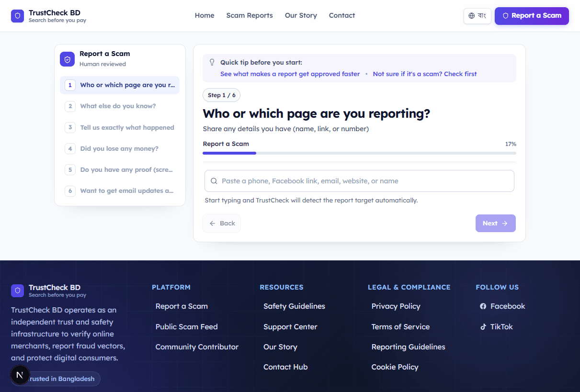Switch language to Bangla
Screen dimensions: 580x392
point(477,16)
